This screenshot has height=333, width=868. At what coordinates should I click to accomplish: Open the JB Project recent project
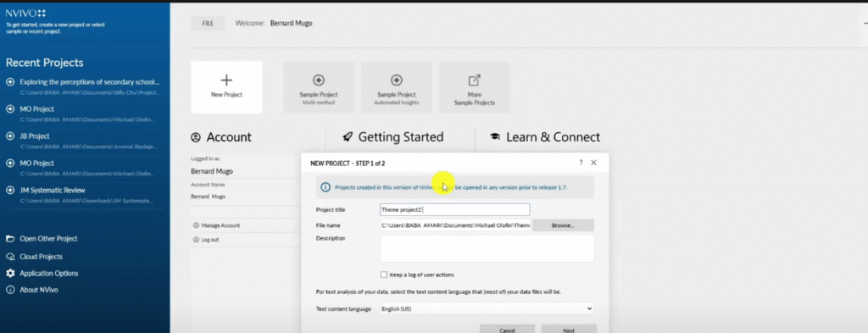[x=84, y=141]
